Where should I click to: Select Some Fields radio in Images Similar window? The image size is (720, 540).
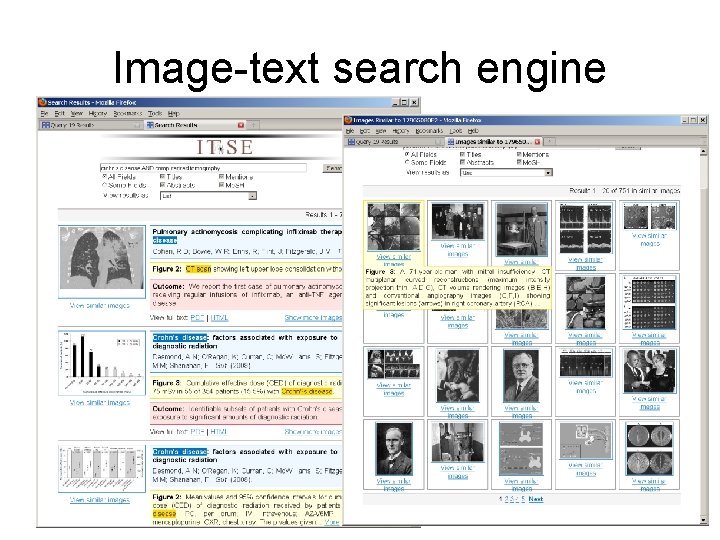tap(407, 162)
